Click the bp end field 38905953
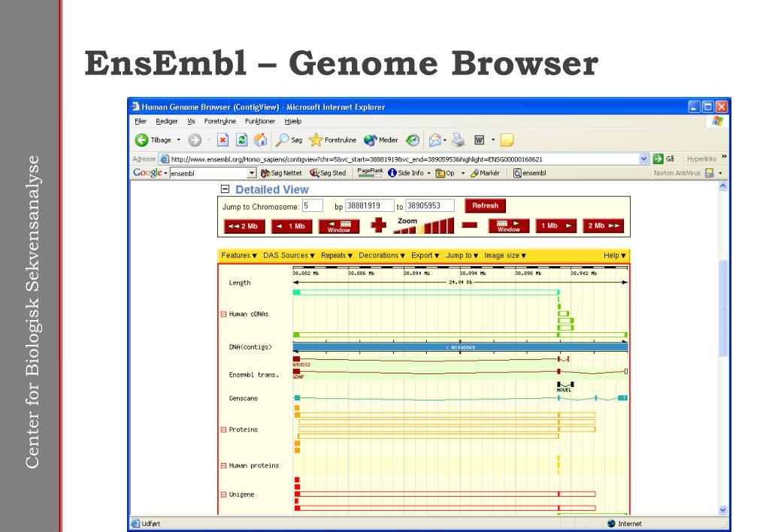 [x=430, y=205]
